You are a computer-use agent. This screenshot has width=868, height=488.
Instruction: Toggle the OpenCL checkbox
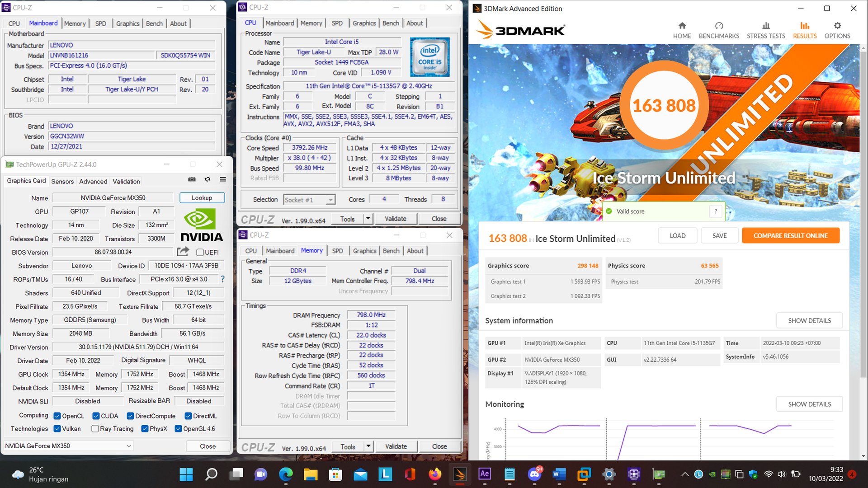pyautogui.click(x=57, y=416)
